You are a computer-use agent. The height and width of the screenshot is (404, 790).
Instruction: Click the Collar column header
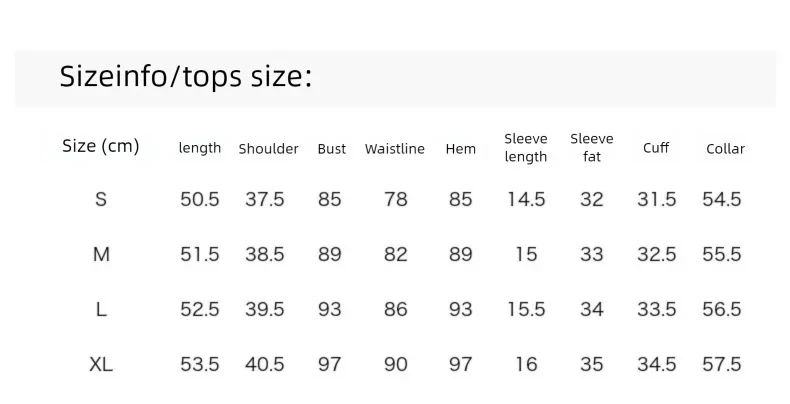726,149
